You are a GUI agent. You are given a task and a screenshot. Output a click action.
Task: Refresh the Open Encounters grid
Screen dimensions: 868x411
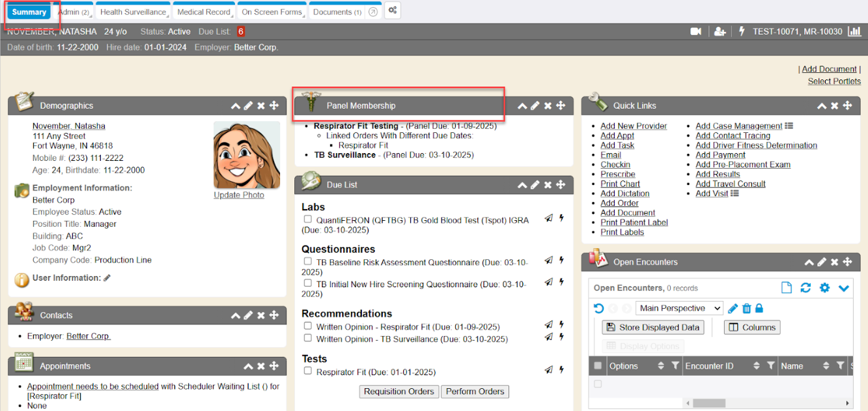point(805,288)
